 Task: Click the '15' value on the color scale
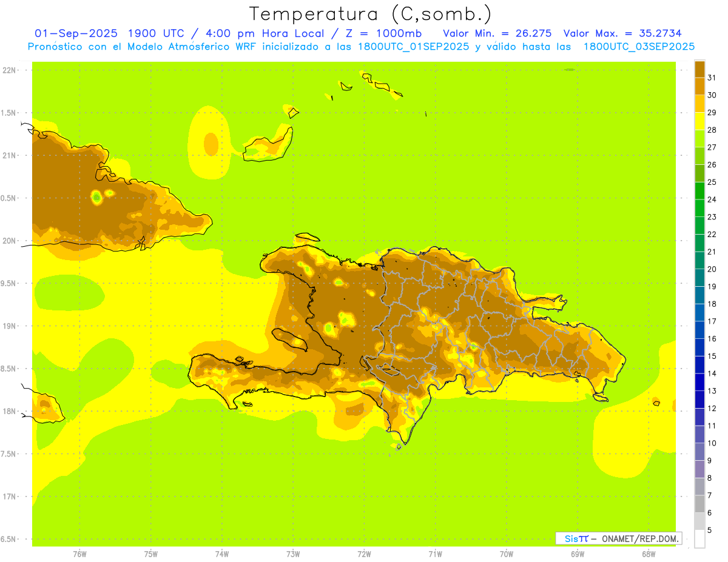point(712,356)
